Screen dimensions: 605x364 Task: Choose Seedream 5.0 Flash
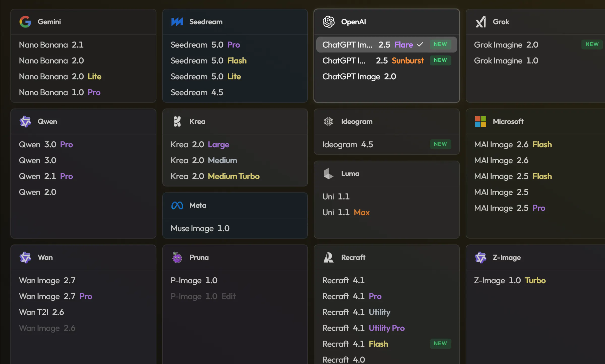[x=235, y=60]
